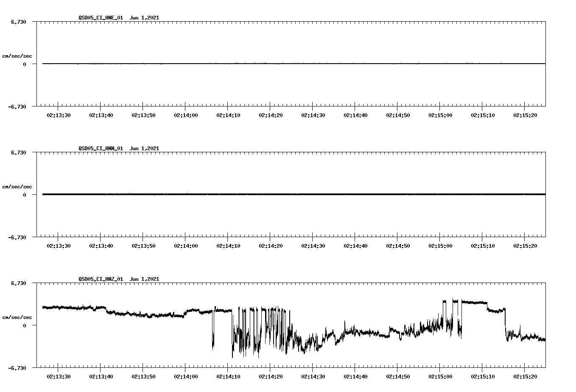Click 02:14:40 time label under HNE chart

point(355,115)
